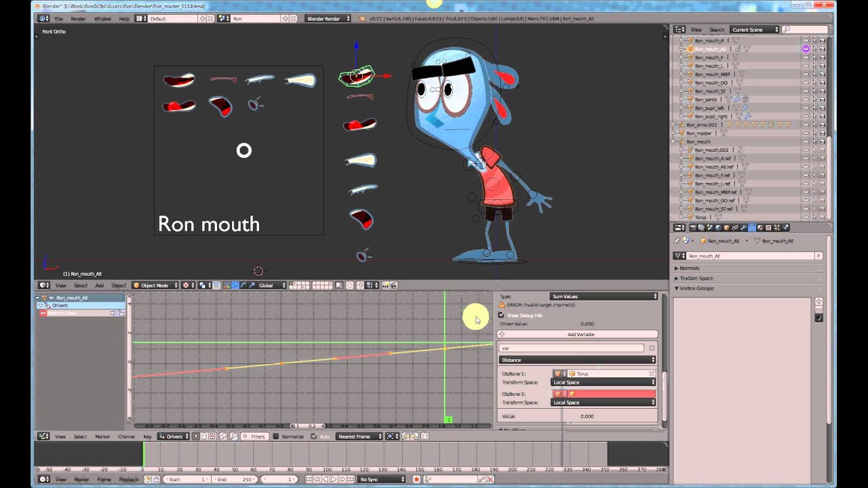Click the timeline editor type icon

(x=43, y=479)
